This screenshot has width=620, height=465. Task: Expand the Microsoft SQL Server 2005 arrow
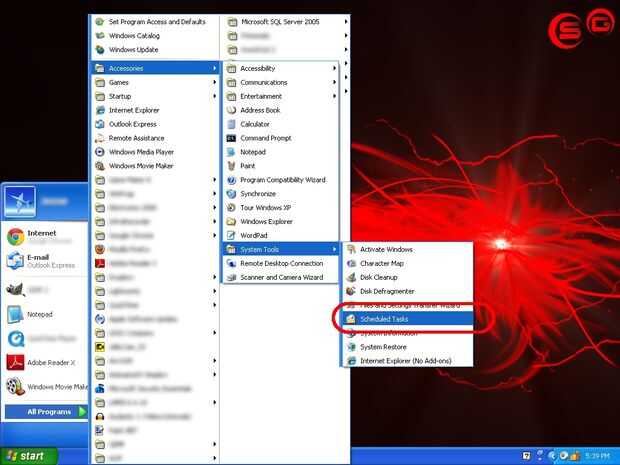click(x=346, y=22)
